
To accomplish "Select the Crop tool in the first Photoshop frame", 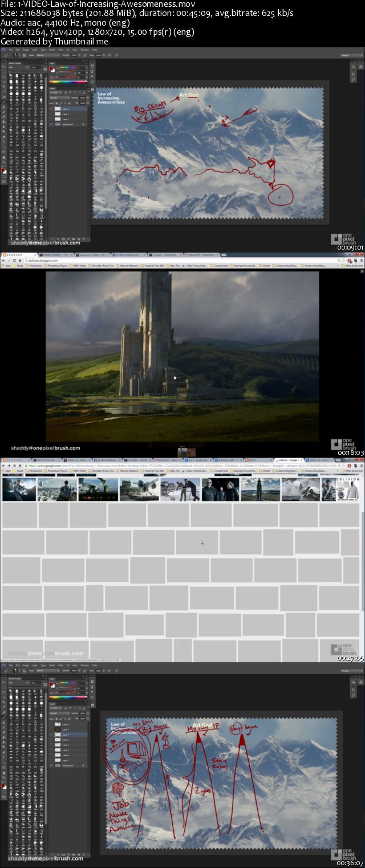I will click(4, 87).
